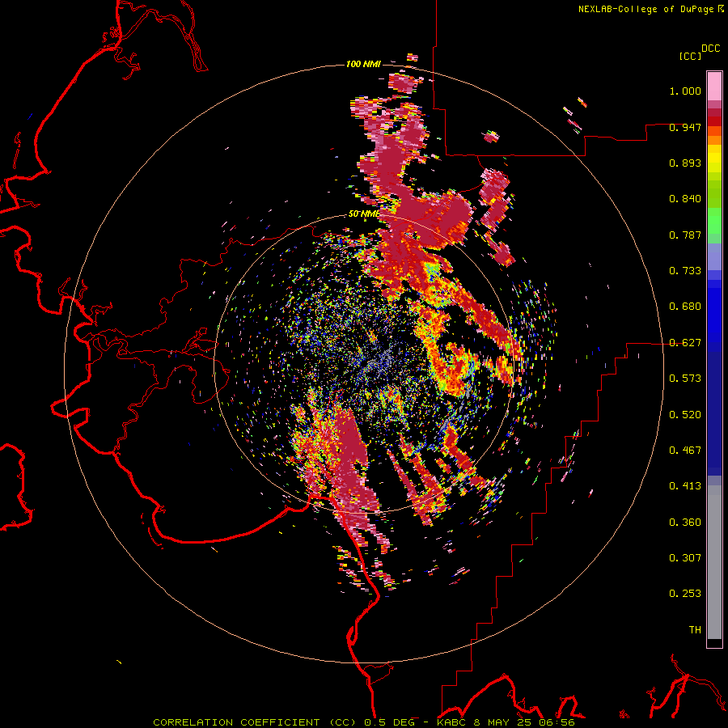
Task: Click the 0.573 scale value
Action: point(685,379)
